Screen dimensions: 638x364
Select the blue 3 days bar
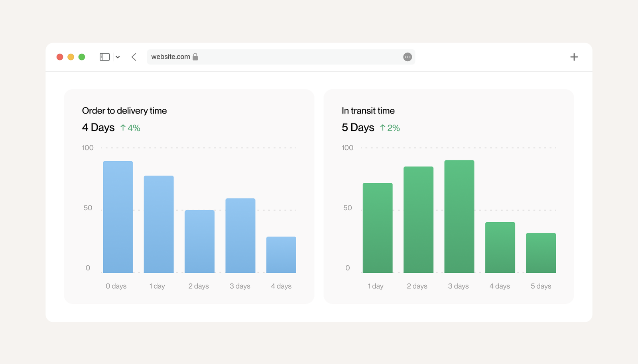240,236
